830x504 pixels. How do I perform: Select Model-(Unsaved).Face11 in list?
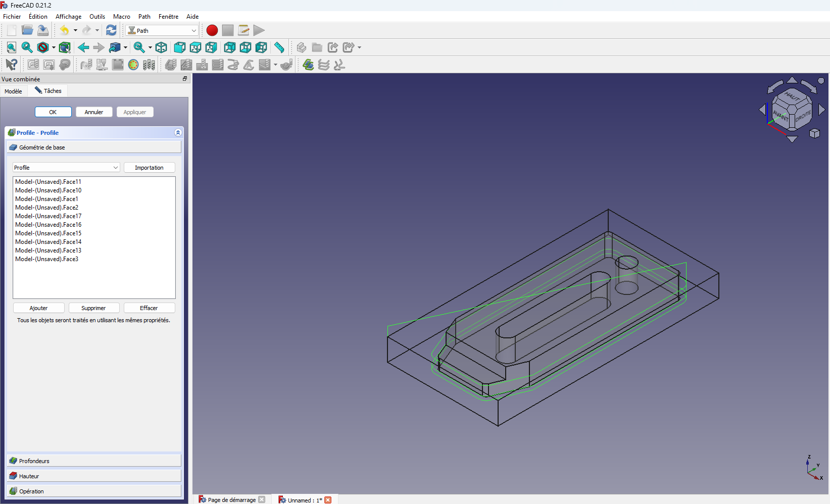pyautogui.click(x=48, y=182)
